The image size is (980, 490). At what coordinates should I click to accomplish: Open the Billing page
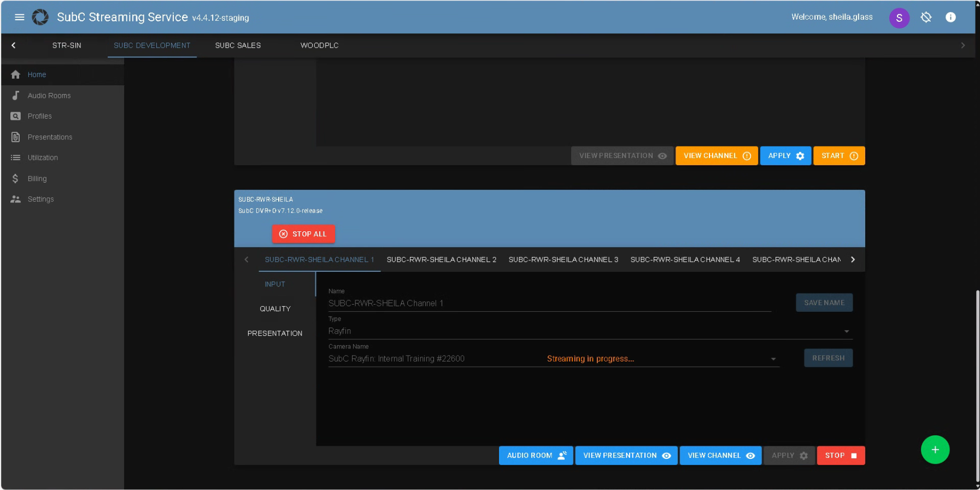pyautogui.click(x=37, y=179)
